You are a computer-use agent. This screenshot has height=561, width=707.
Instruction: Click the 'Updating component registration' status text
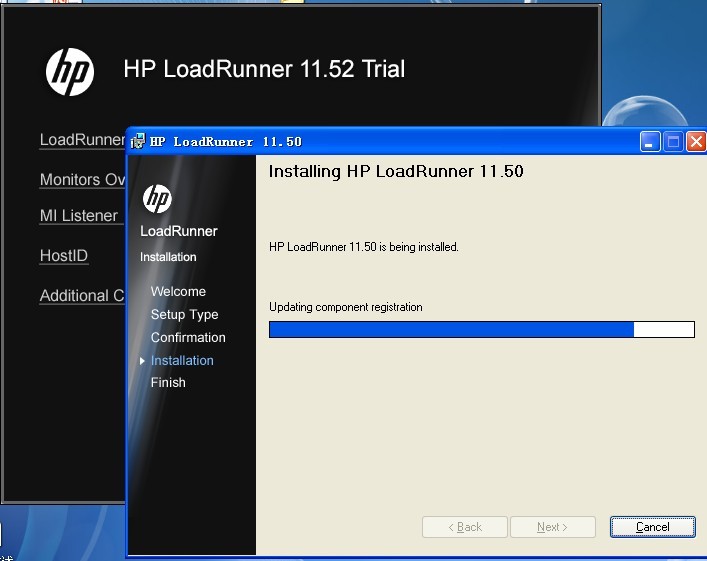(346, 307)
